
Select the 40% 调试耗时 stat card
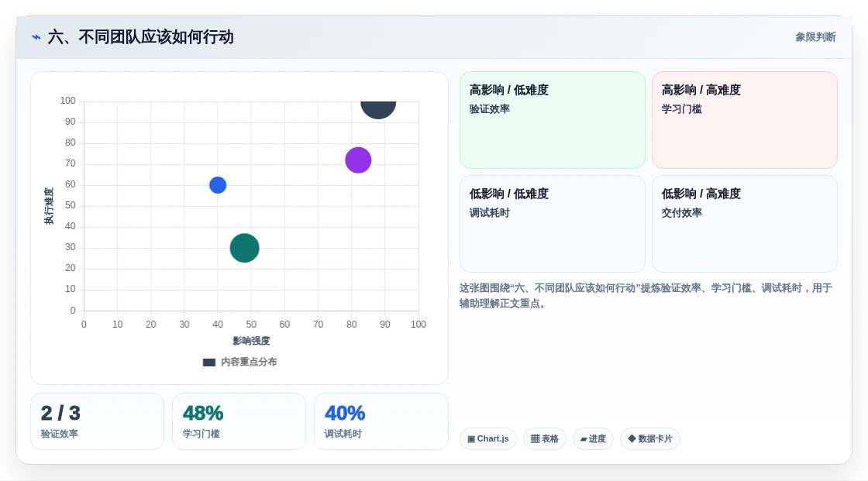pyautogui.click(x=381, y=422)
